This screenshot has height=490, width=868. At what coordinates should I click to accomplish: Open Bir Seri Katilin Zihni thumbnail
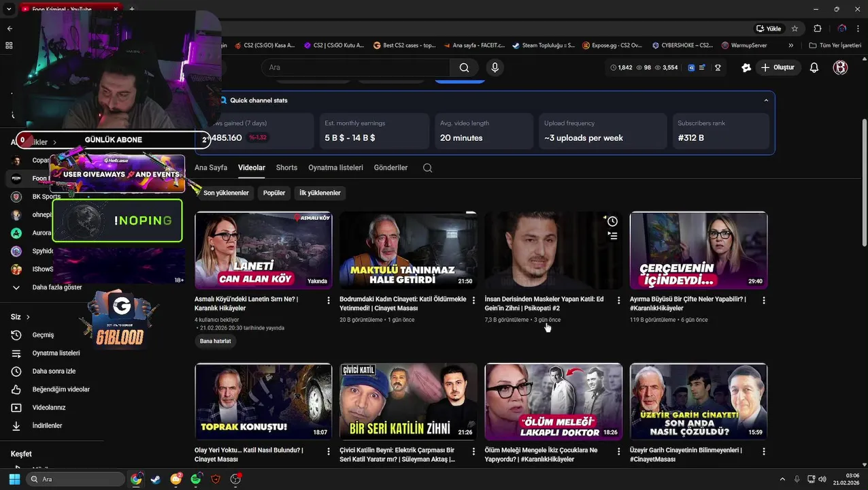coord(408,402)
